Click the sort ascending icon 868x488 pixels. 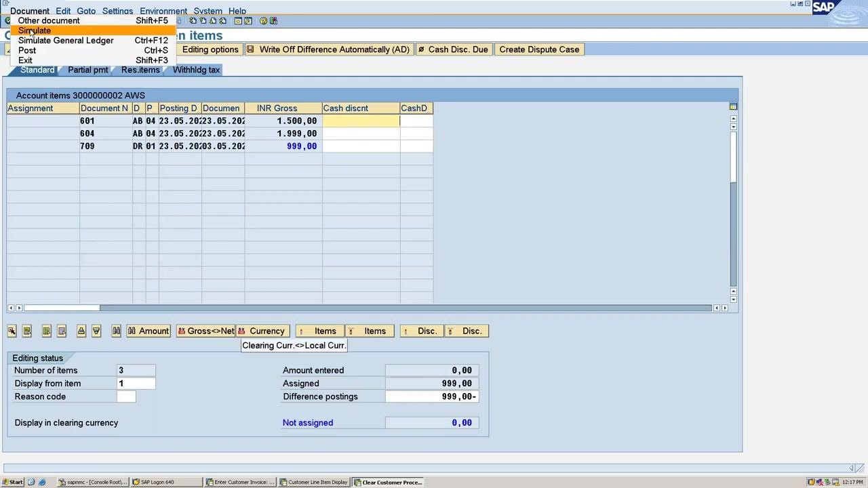pyautogui.click(x=81, y=331)
